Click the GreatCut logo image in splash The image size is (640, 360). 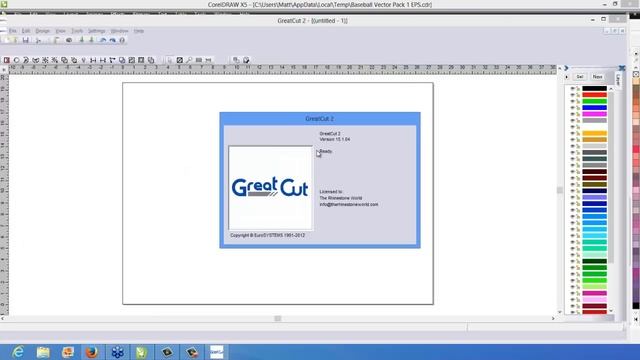tap(270, 188)
